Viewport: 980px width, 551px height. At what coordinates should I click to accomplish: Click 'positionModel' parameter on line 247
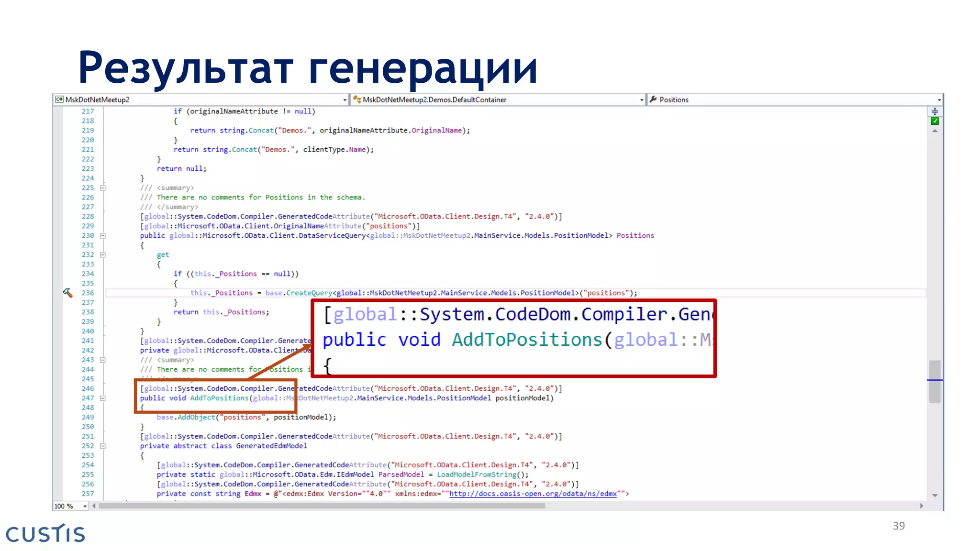pyautogui.click(x=523, y=398)
